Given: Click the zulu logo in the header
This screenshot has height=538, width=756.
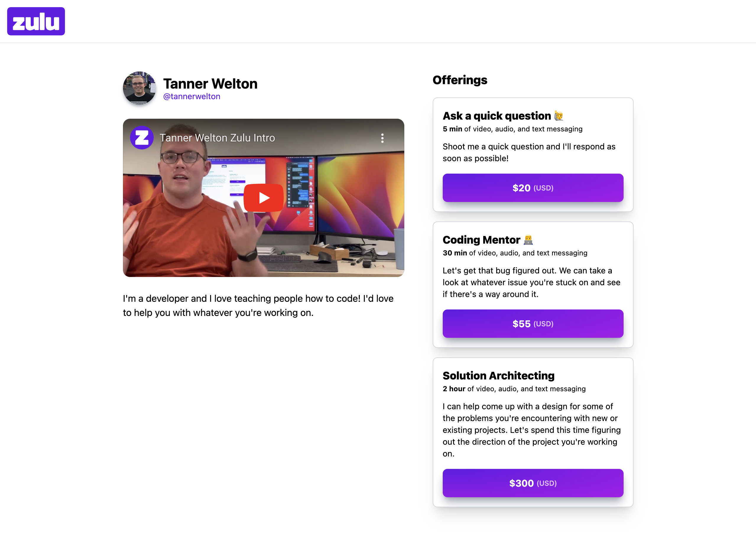Looking at the screenshot, I should (36, 21).
